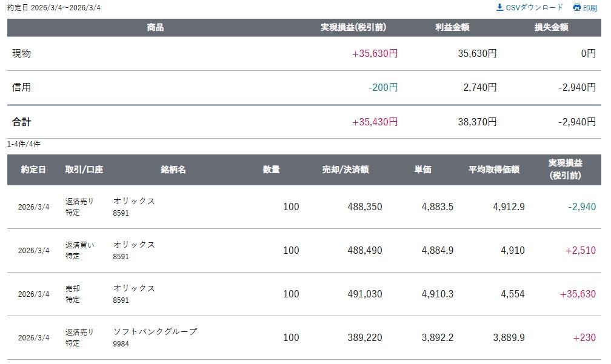The height and width of the screenshot is (364, 611).
Task: Click the stock code 9984
Action: (121, 344)
